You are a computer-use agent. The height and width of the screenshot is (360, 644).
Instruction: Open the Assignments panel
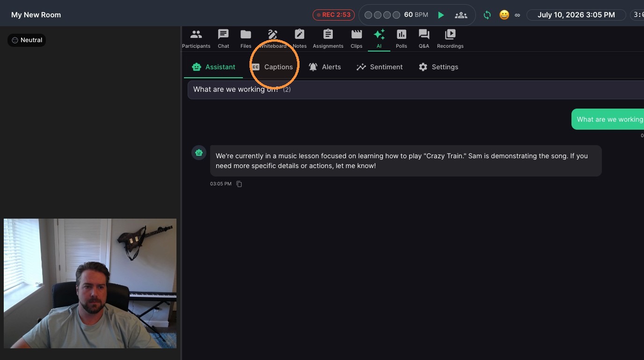[x=328, y=39]
